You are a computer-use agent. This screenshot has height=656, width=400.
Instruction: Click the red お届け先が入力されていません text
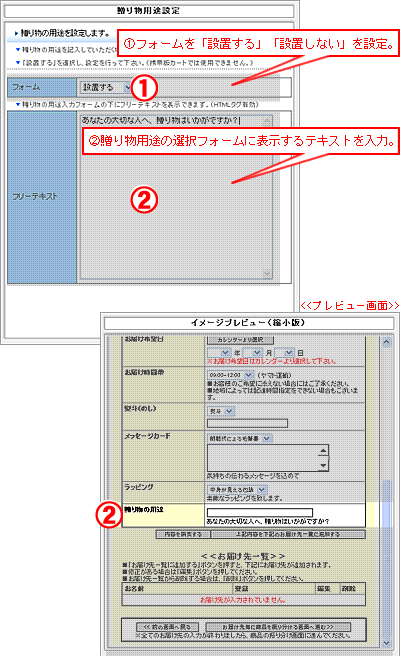click(x=243, y=600)
